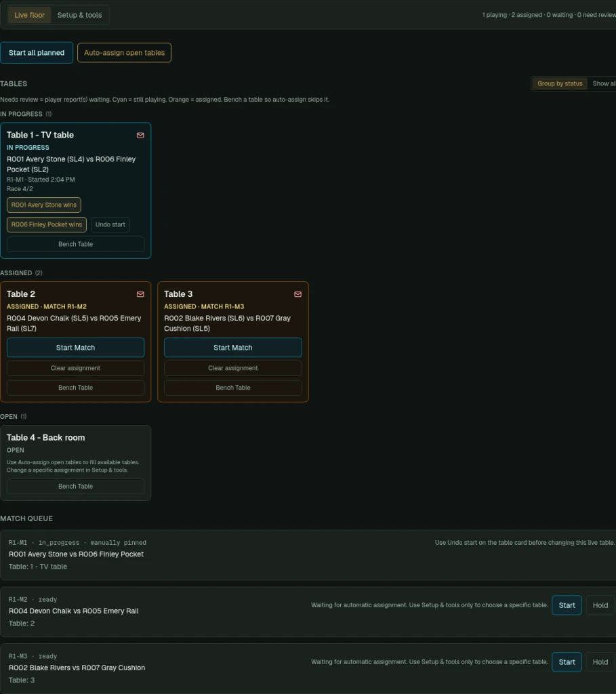Image resolution: width=616 pixels, height=694 pixels.
Task: Click 'Table: 1 - TV table' in queue
Action: pos(38,567)
